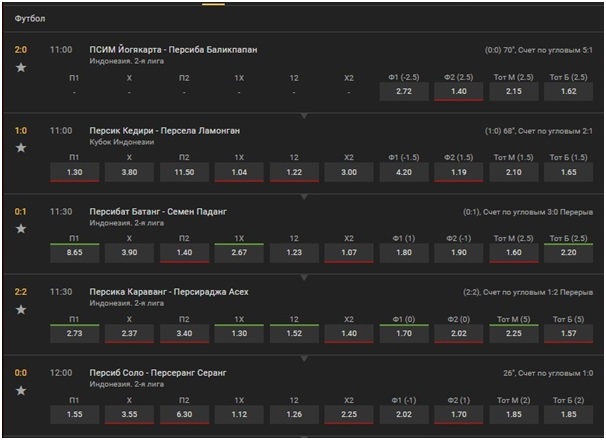Expand more bets under Персик Кедири match

click(x=304, y=197)
